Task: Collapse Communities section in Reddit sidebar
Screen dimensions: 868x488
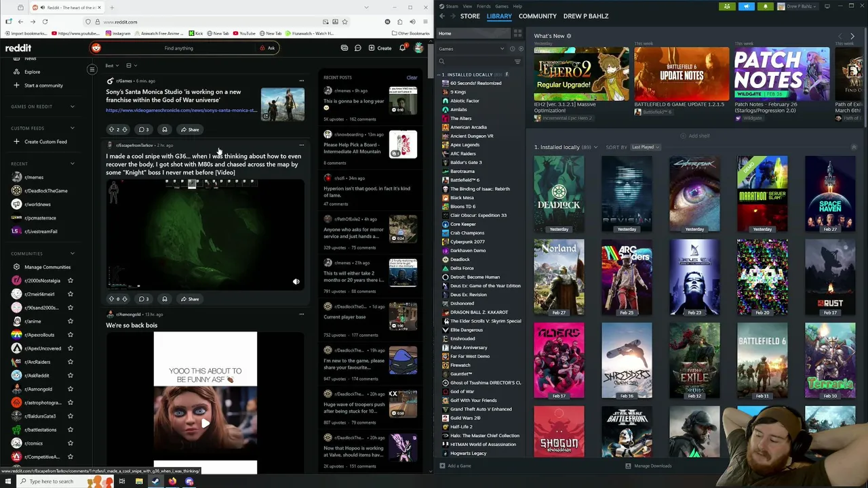Action: tap(73, 253)
